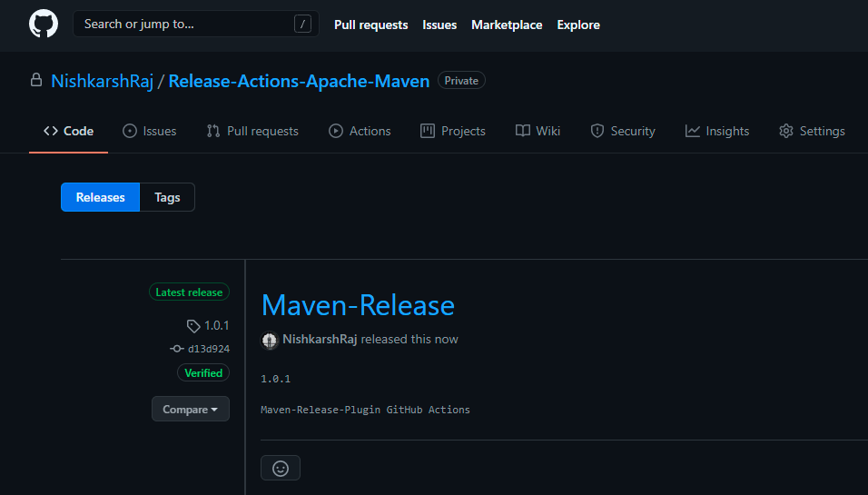Viewport: 868px width, 495px height.
Task: Click the Settings tab gear icon
Action: click(x=786, y=131)
